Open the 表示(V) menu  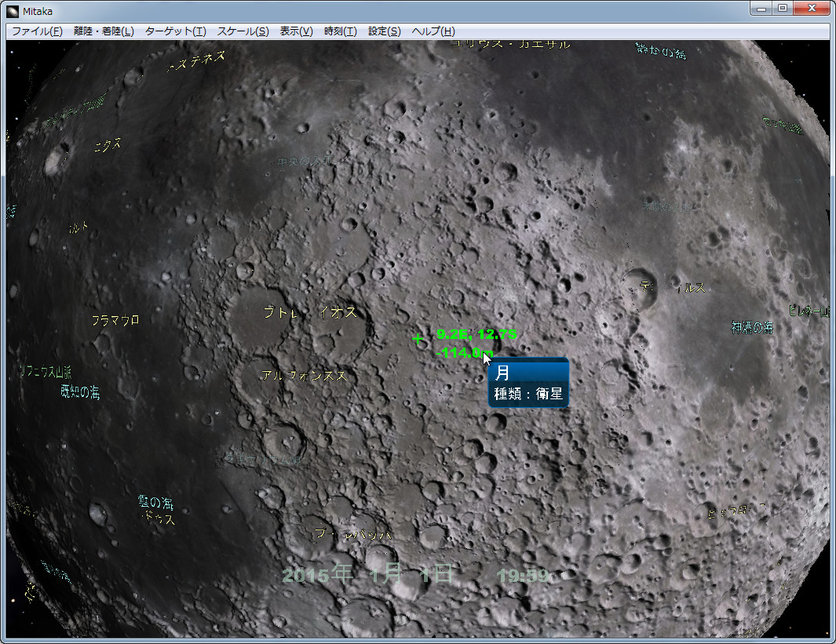(296, 31)
